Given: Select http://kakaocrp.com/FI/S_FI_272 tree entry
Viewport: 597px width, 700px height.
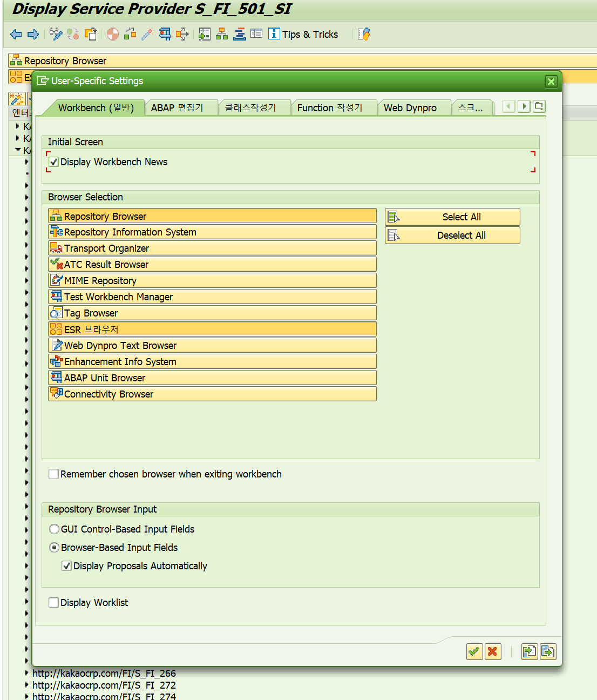Looking at the screenshot, I should [104, 685].
